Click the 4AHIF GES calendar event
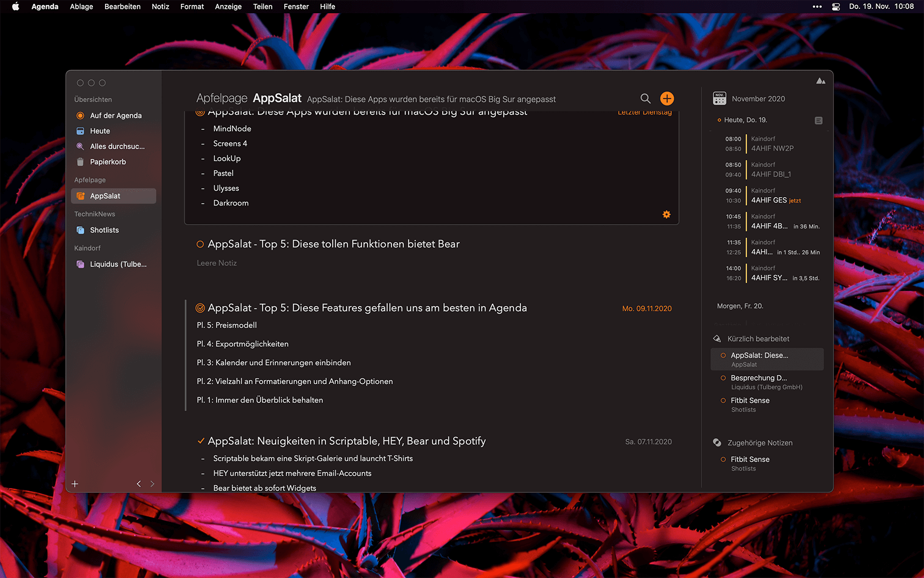Image resolution: width=924 pixels, height=578 pixels. (769, 200)
